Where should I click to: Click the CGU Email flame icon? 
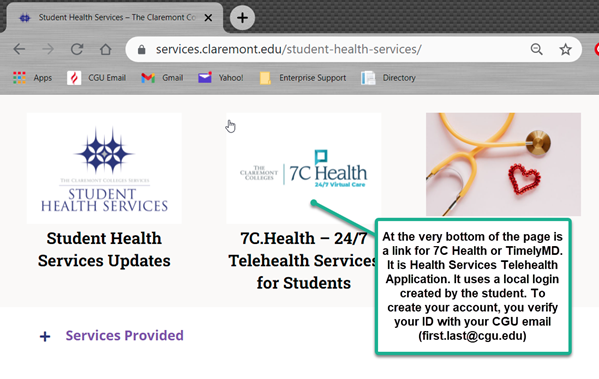[x=74, y=78]
